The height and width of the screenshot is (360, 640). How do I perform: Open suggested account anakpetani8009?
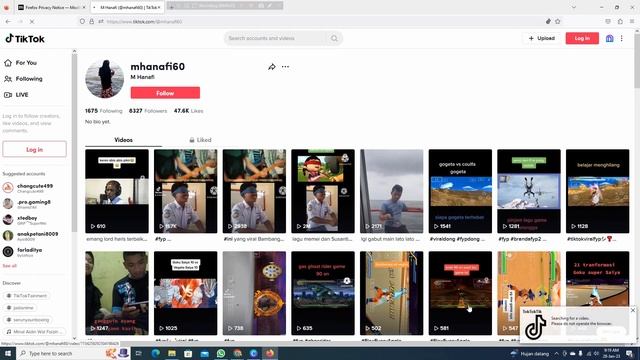pos(34,236)
